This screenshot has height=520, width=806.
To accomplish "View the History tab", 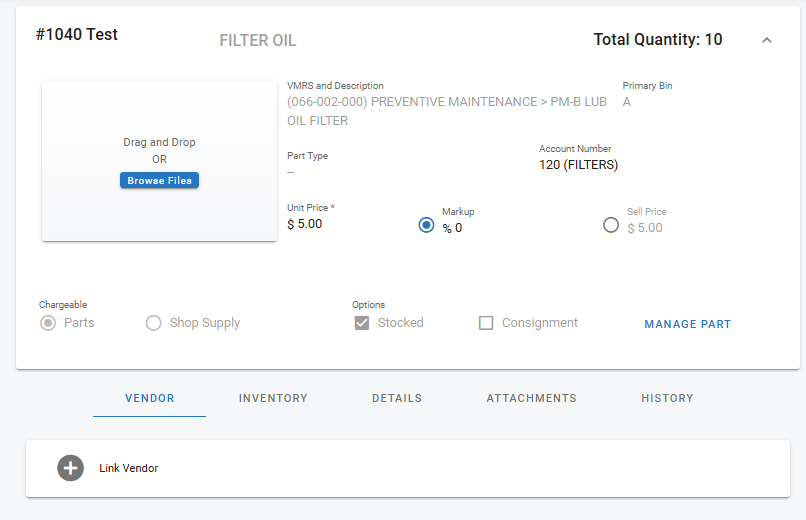I will pos(667,398).
